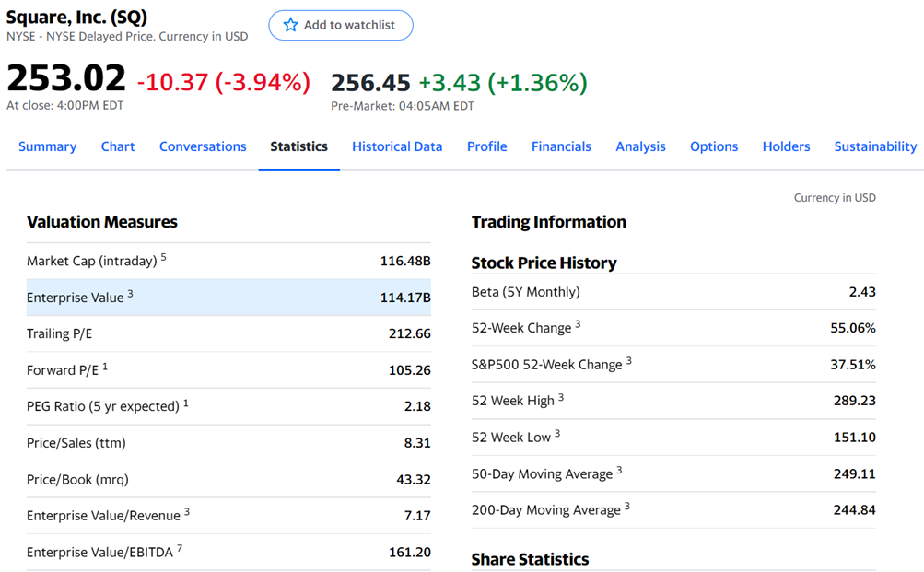Select the Price/Book (mrq) label
The width and height of the screenshot is (924, 572).
tap(77, 480)
